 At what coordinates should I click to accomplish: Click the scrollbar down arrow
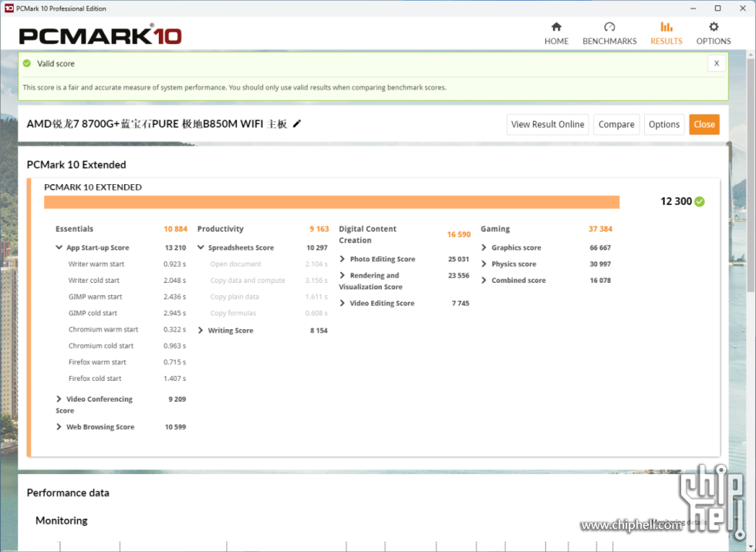[x=751, y=547]
